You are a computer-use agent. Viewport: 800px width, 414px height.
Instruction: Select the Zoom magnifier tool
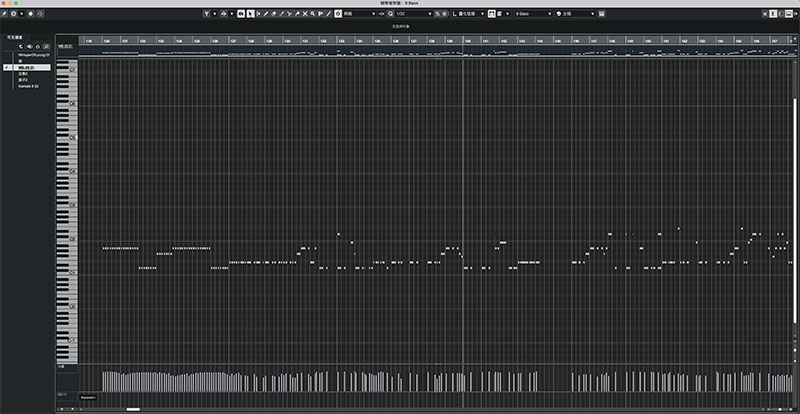(313, 14)
